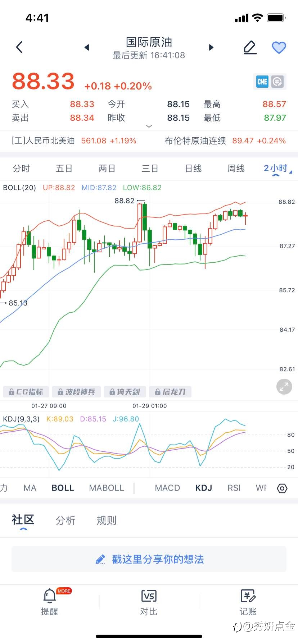The height and width of the screenshot is (644, 298).
Task: Open the pencil edit icon
Action: tap(250, 47)
